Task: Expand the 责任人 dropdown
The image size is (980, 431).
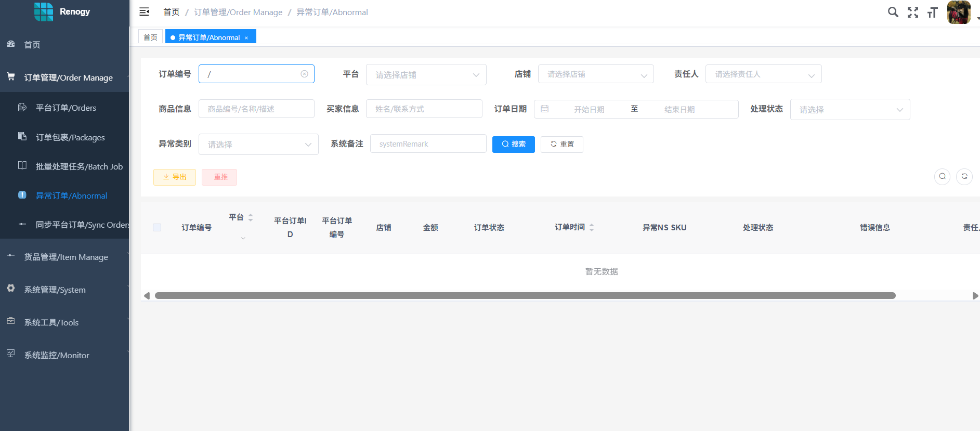Action: pos(763,74)
